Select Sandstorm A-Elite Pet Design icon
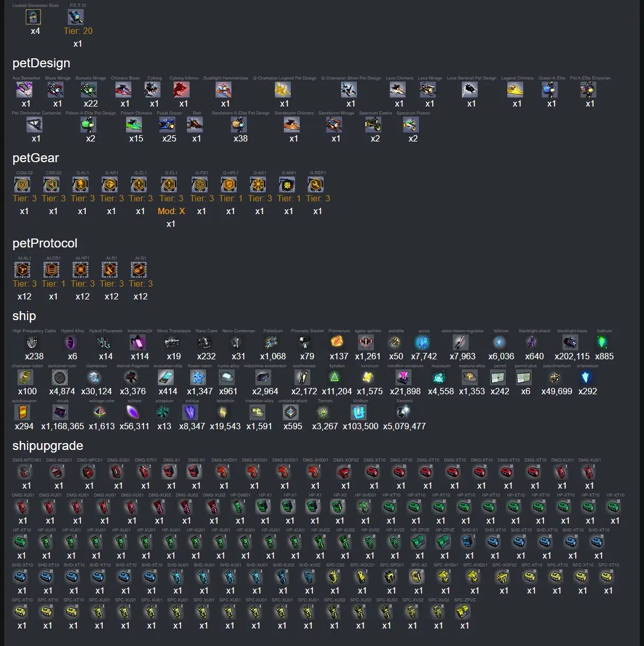644x646 pixels. tap(239, 125)
